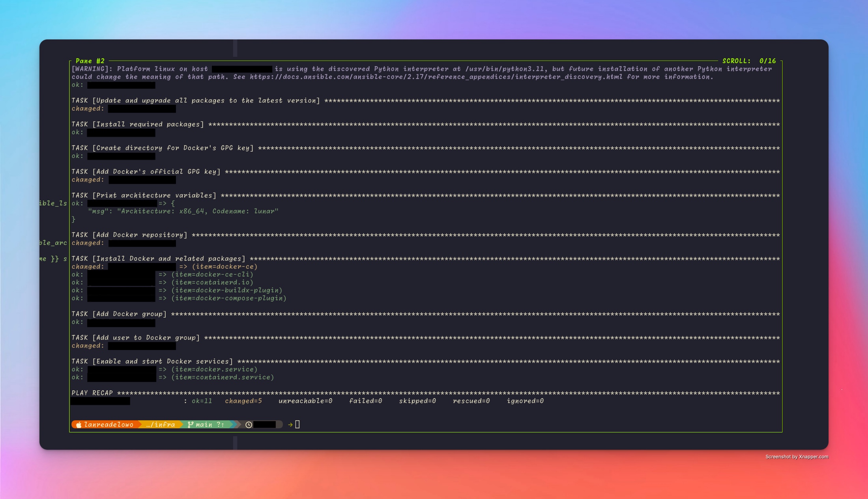Click the 'ok=11' recap value

coord(202,401)
